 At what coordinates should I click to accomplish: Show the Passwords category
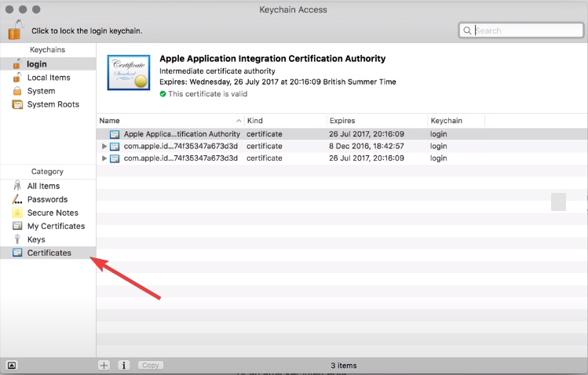click(x=48, y=200)
